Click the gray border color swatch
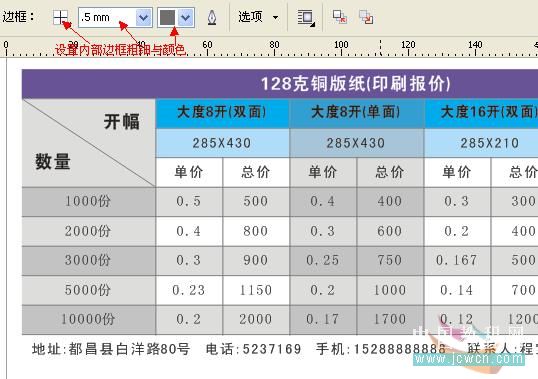The height and width of the screenshot is (379, 538). point(167,17)
